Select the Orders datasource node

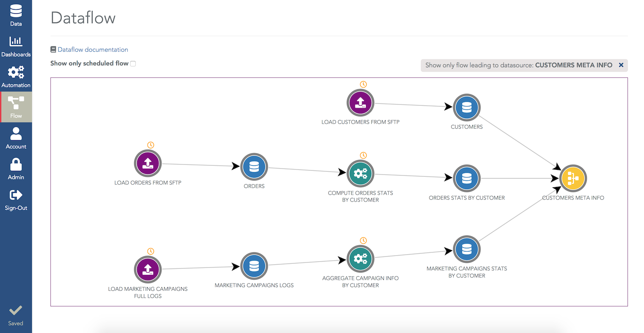coord(254,167)
